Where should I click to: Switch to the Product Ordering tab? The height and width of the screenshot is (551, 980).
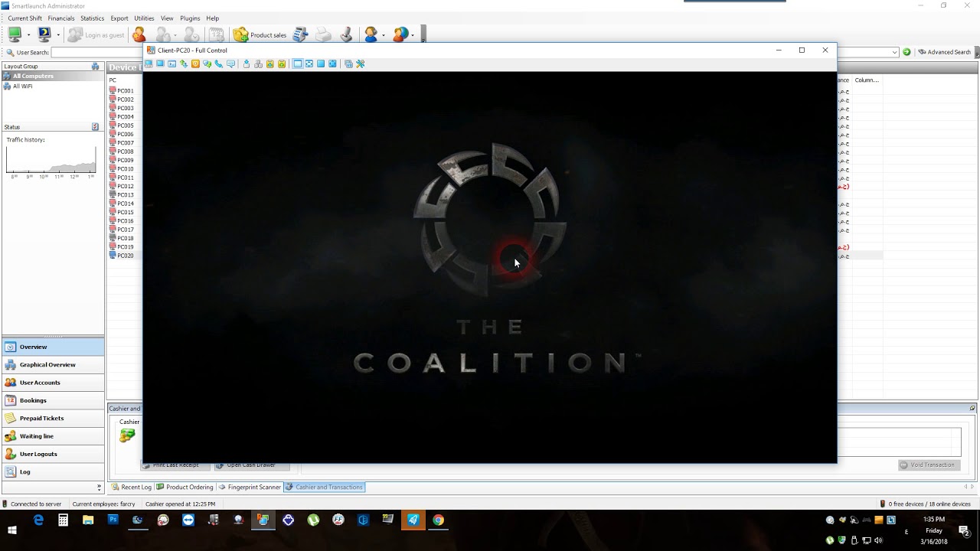click(x=185, y=487)
